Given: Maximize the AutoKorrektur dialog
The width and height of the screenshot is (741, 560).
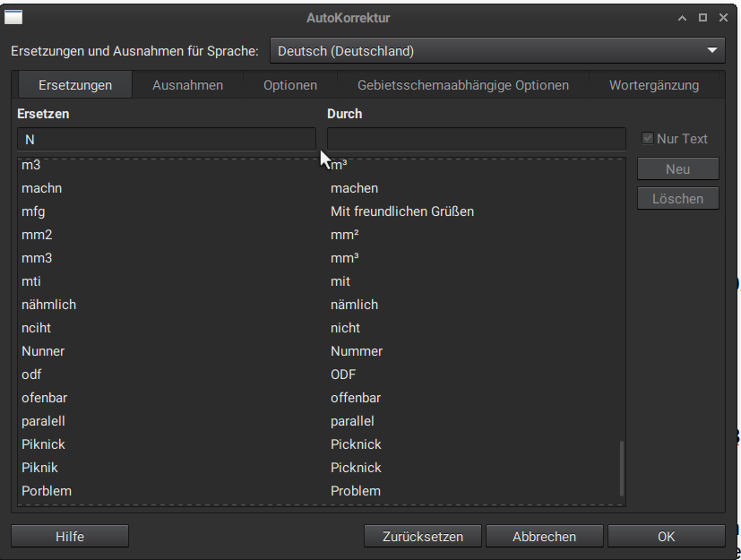Looking at the screenshot, I should pos(702,18).
